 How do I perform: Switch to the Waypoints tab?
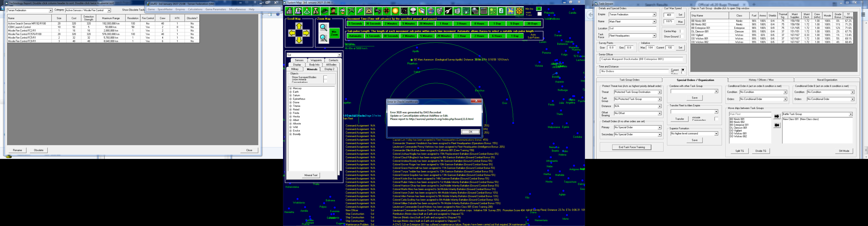click(316, 60)
